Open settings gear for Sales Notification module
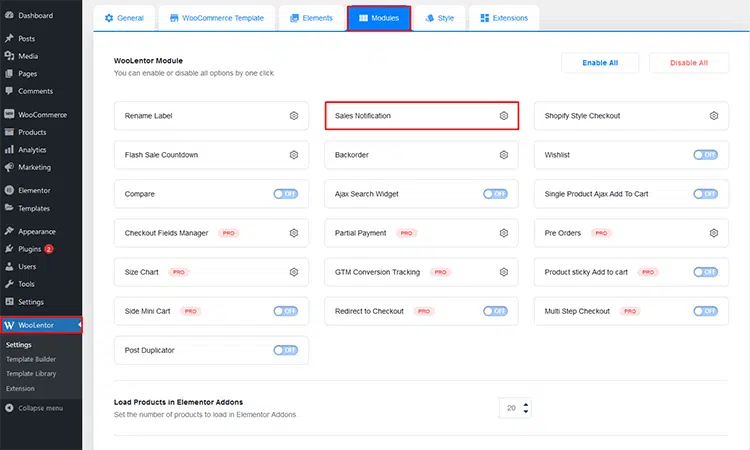 (x=504, y=116)
